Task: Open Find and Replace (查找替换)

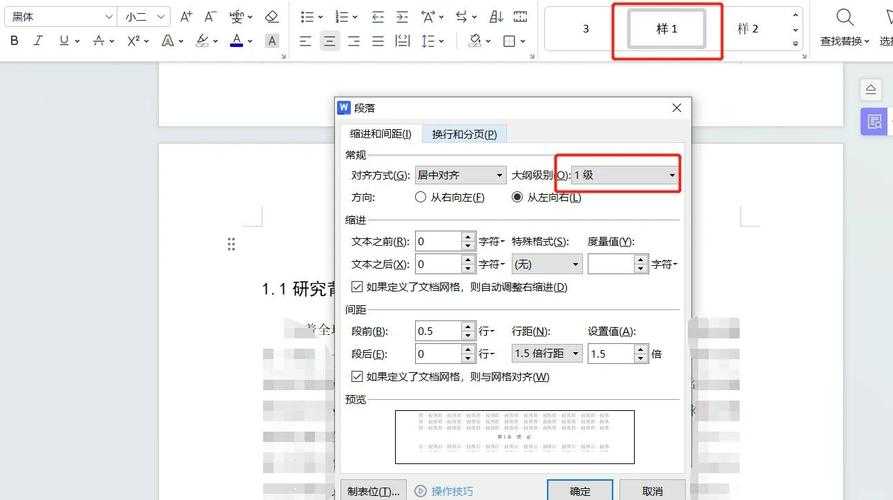Action: (x=845, y=27)
